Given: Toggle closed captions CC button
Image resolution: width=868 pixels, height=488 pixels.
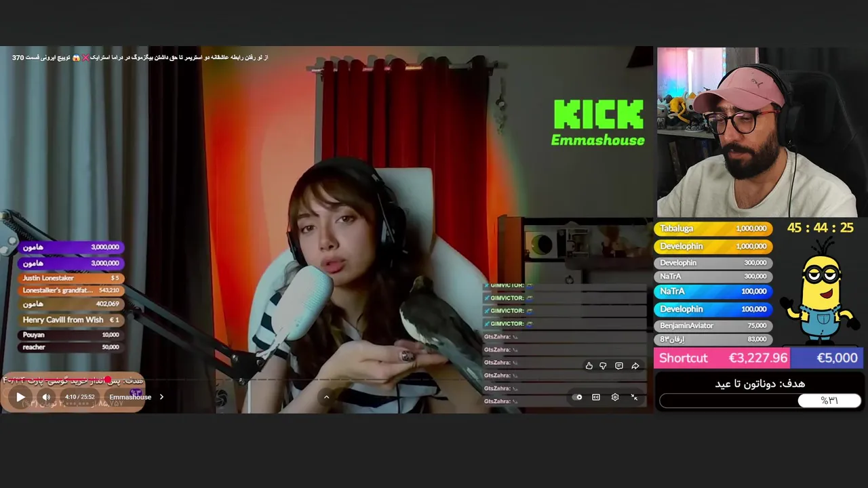Looking at the screenshot, I should point(596,397).
